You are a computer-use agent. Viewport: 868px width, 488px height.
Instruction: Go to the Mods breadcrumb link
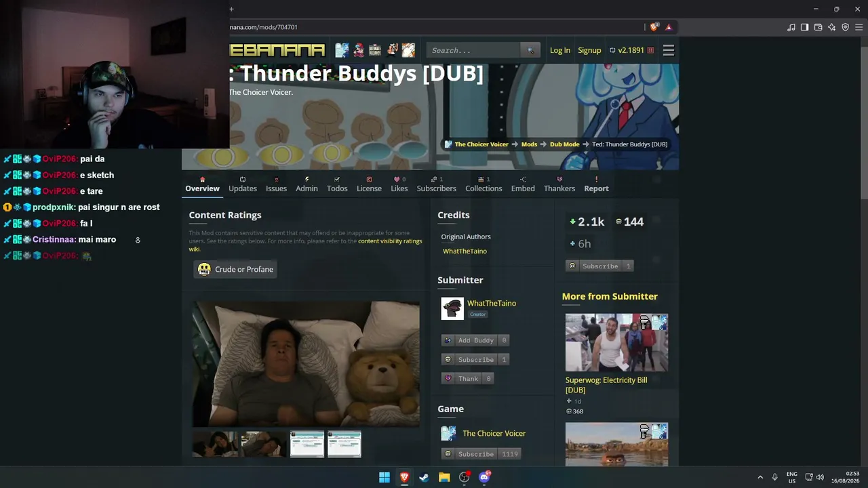[x=529, y=144]
